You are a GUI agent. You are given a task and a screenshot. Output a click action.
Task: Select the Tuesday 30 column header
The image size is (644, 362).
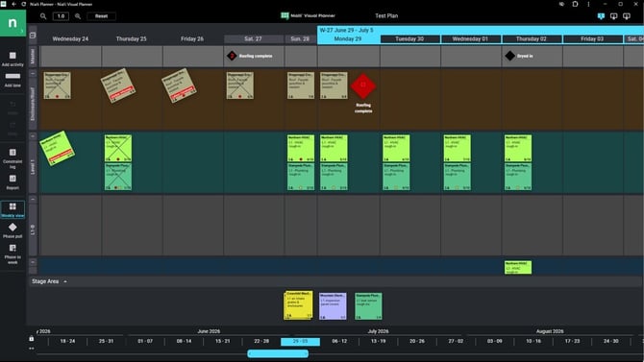(x=409, y=39)
